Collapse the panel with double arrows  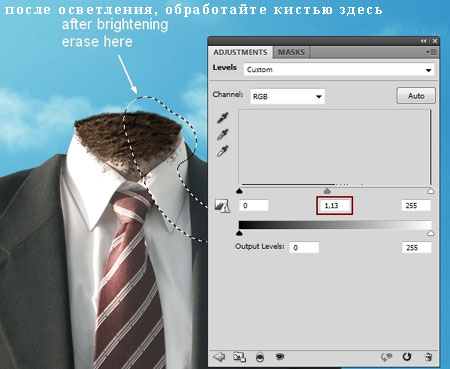[x=423, y=41]
